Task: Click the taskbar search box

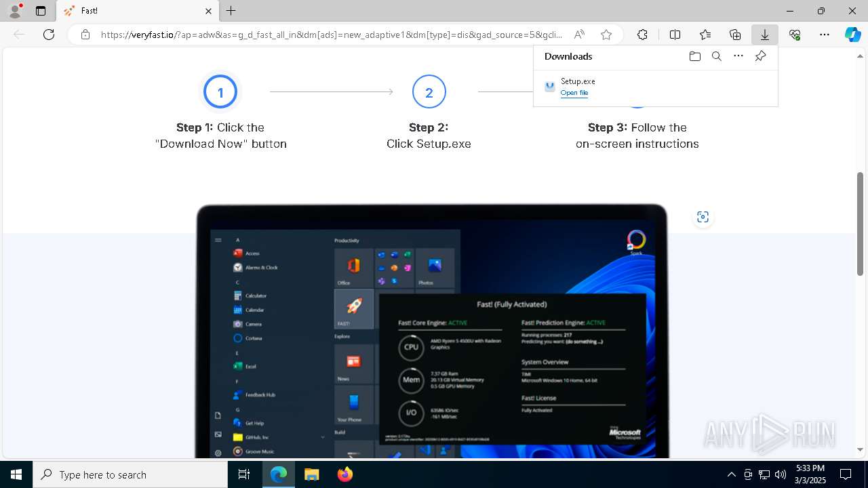Action: (x=130, y=474)
